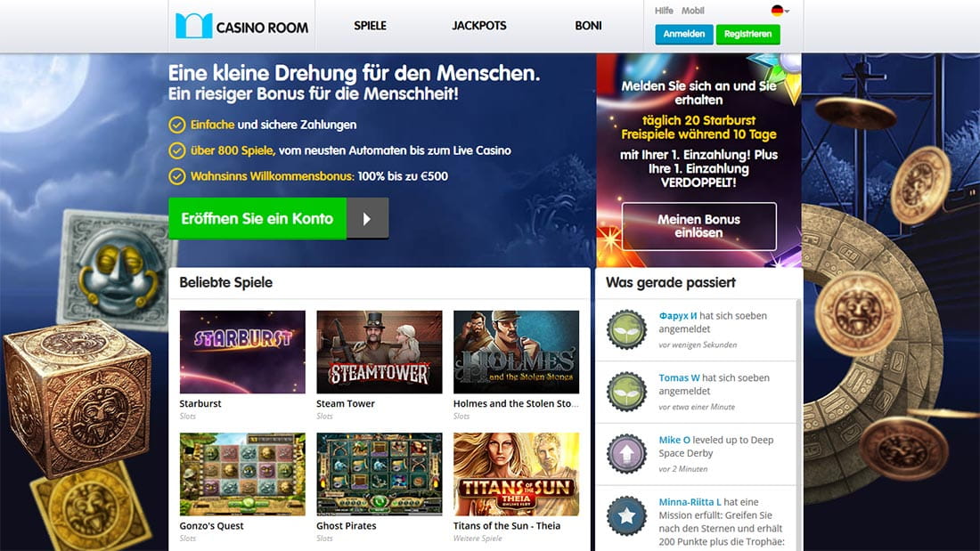
Task: Open the Starburst game thumbnail
Action: click(242, 352)
